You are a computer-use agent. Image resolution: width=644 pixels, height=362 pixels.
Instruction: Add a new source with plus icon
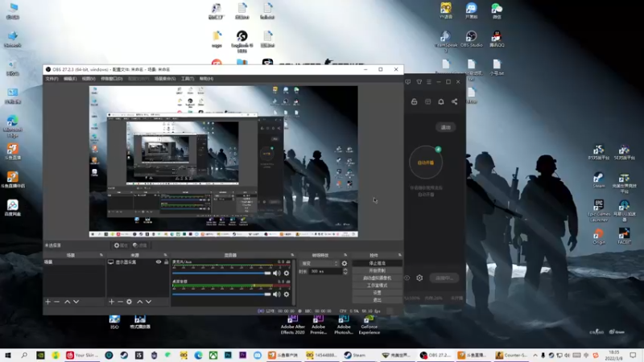click(x=111, y=302)
